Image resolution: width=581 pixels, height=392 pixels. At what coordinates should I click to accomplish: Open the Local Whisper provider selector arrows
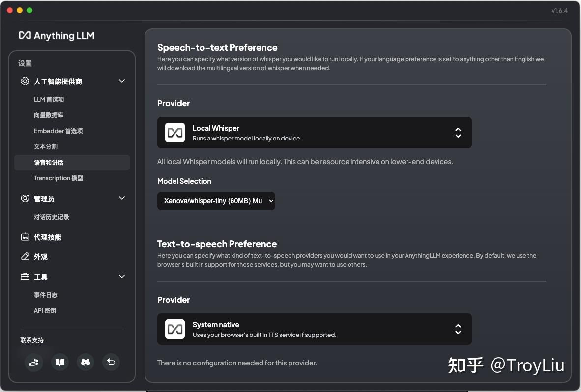click(x=458, y=133)
